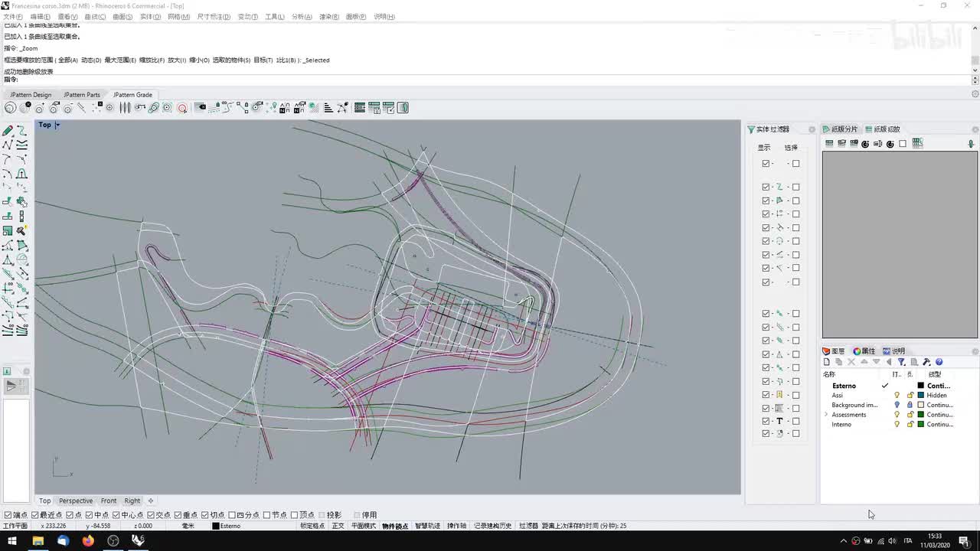Toggle the text filter display checkbox

(x=766, y=421)
